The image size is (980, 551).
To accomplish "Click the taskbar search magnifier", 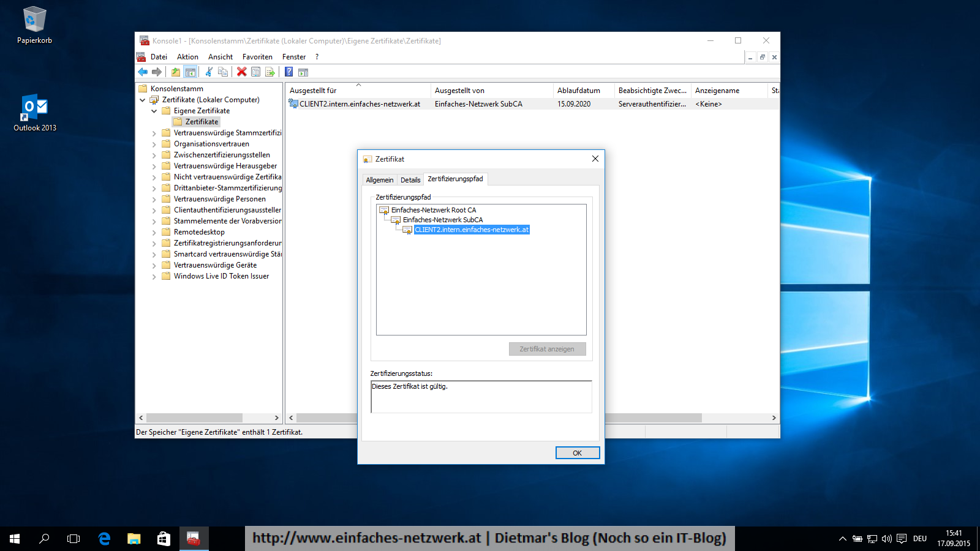I will pos(44,539).
